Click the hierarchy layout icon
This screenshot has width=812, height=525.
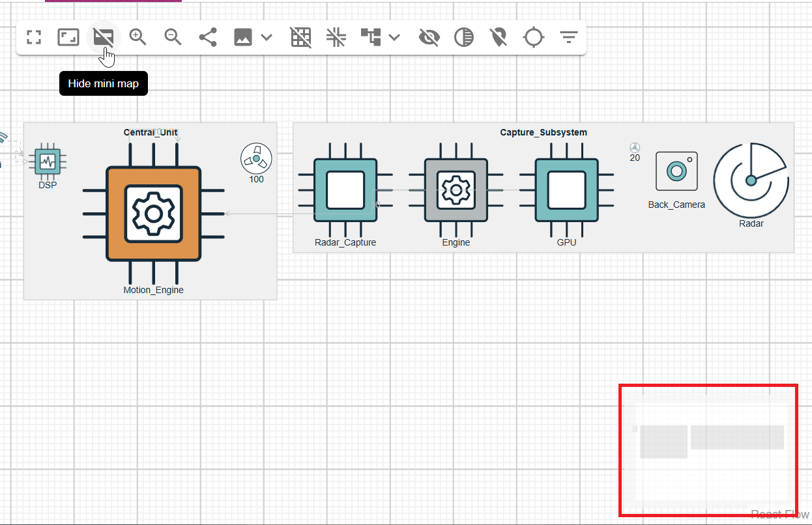click(x=370, y=38)
